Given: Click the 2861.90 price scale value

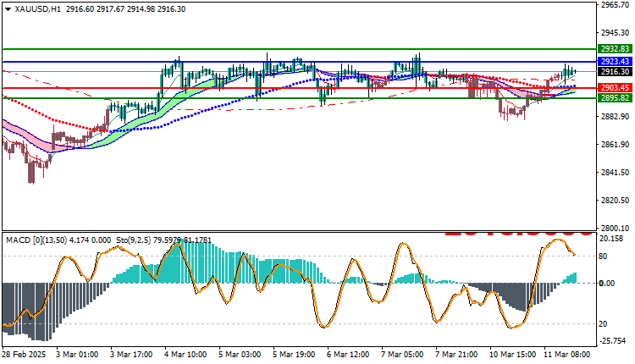Looking at the screenshot, I should click(616, 145).
